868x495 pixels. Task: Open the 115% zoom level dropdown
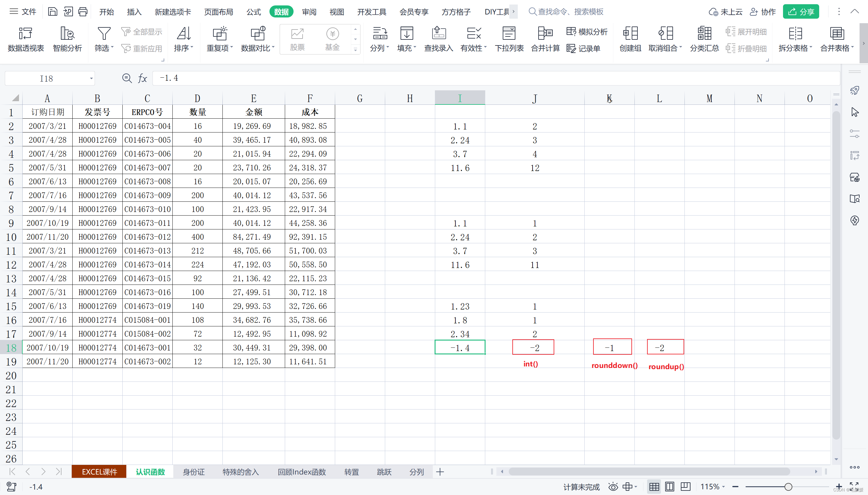coord(713,487)
